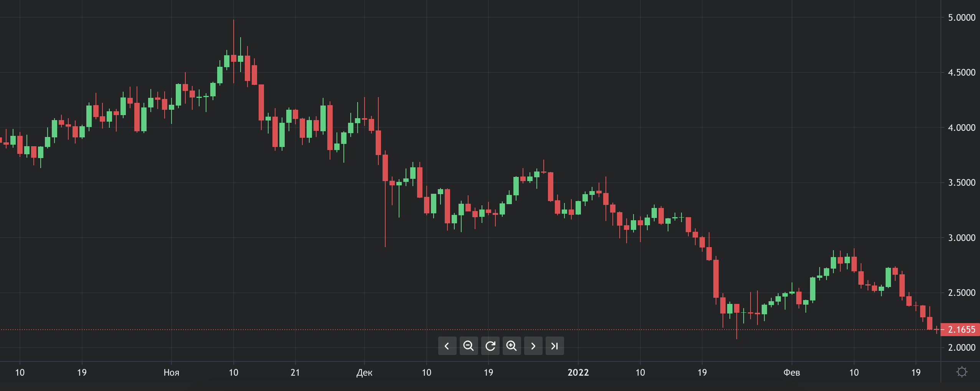
Task: Click the Фев month label on time axis
Action: [x=792, y=373]
